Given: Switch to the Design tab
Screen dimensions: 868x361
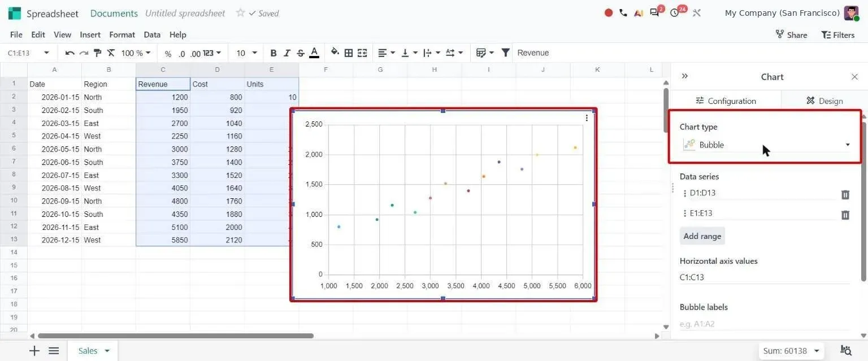Looking at the screenshot, I should (x=824, y=101).
